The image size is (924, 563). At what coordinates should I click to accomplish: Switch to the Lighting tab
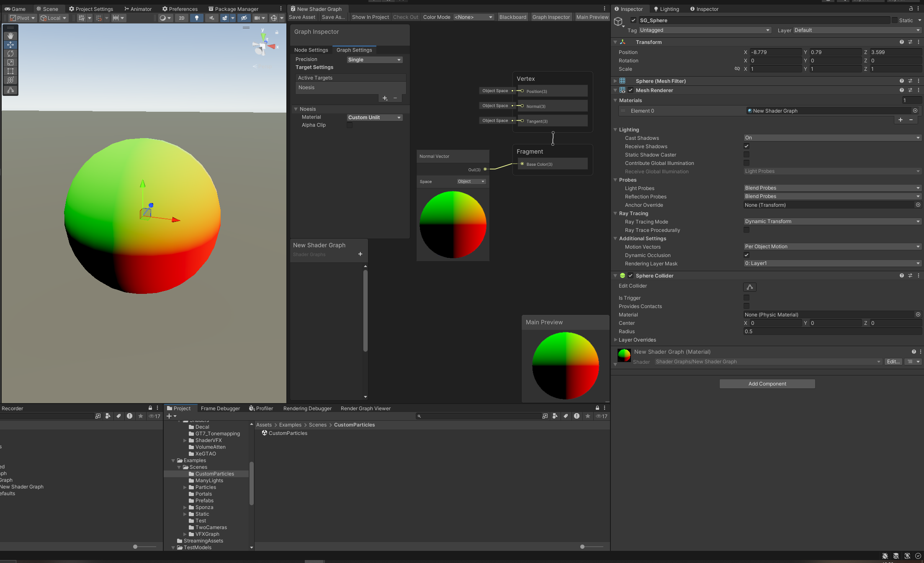[667, 9]
